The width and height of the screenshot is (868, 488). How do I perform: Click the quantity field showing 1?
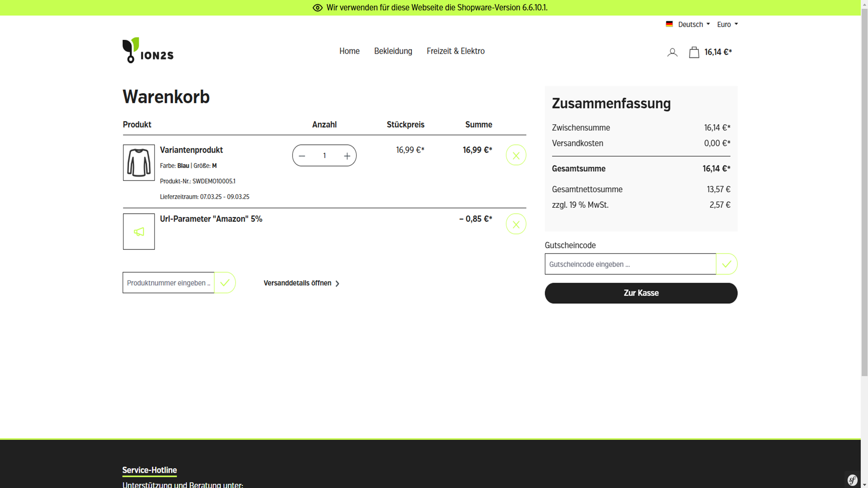pyautogui.click(x=324, y=155)
